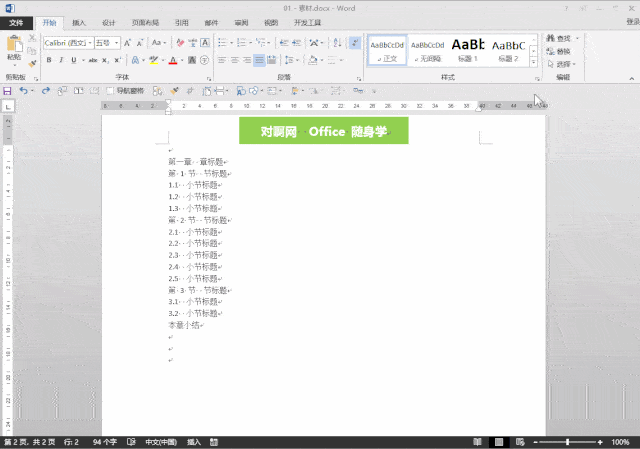Click the red font color button
The image size is (640, 449).
[173, 60]
